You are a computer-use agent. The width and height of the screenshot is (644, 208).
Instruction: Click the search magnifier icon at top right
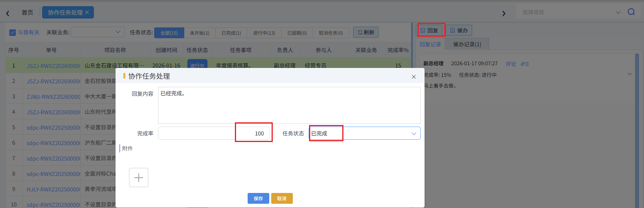click(x=631, y=12)
